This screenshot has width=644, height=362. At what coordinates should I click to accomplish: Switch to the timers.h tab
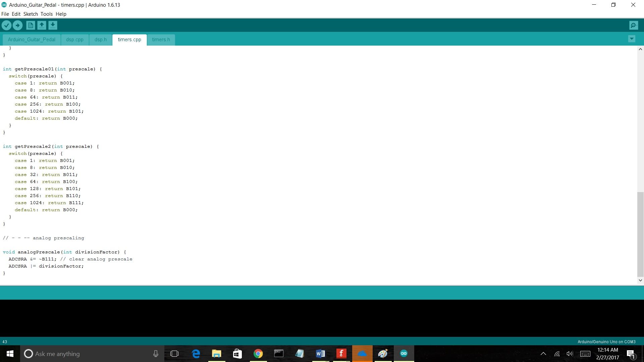click(161, 40)
